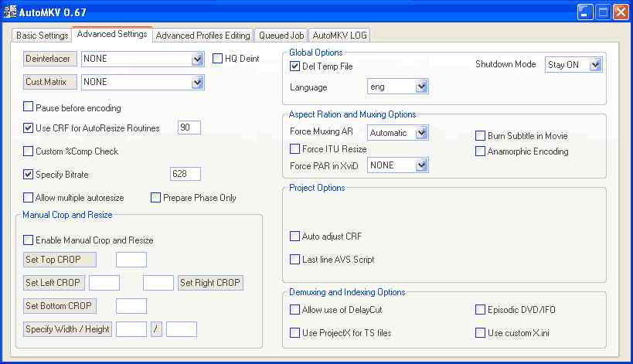Click the Set Bottom CROP button
633x364 pixels.
60,306
